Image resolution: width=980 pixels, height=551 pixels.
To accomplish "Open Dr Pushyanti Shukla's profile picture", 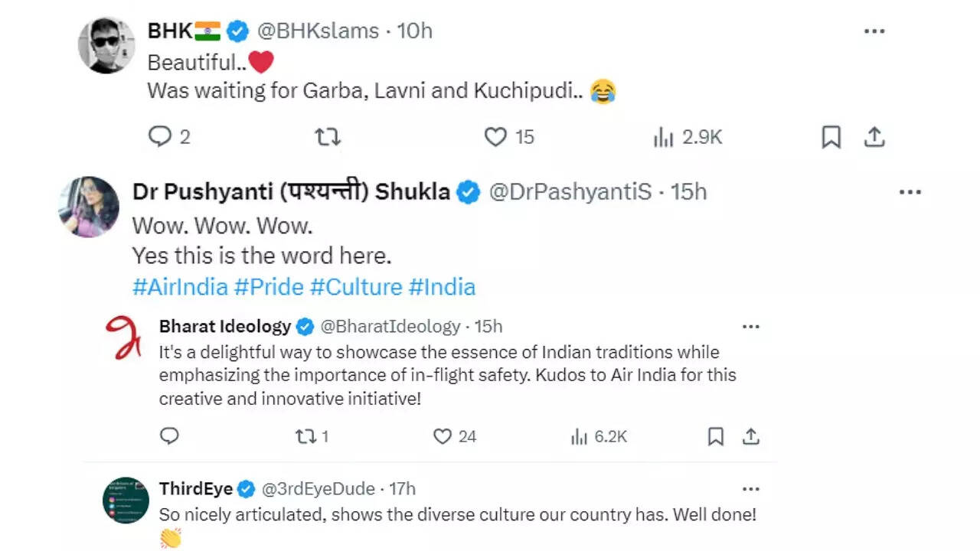I will coord(89,207).
